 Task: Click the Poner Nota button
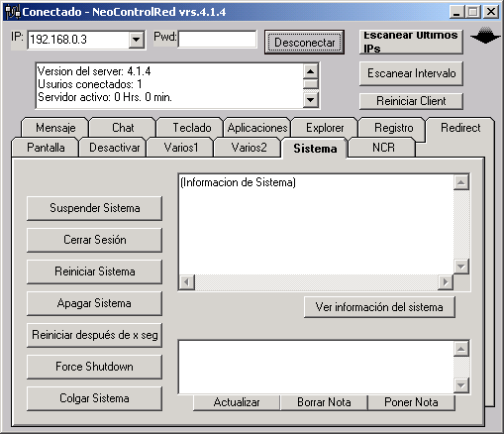[x=411, y=402]
